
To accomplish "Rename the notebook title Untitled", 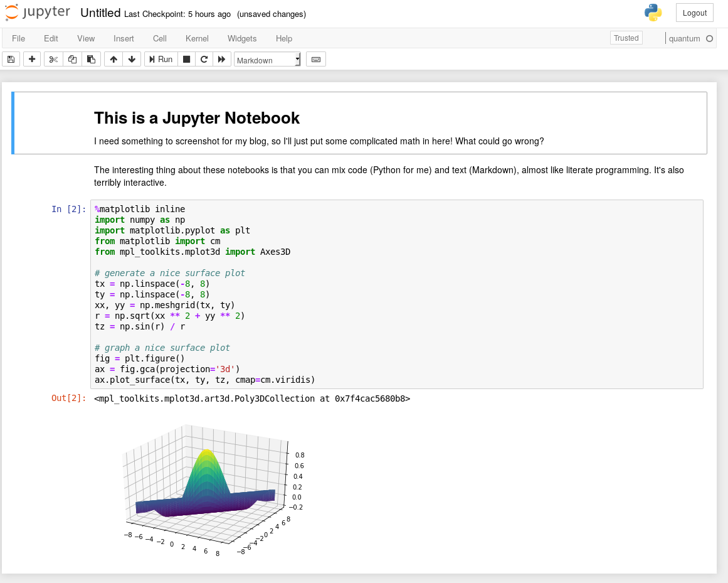I will pyautogui.click(x=100, y=13).
